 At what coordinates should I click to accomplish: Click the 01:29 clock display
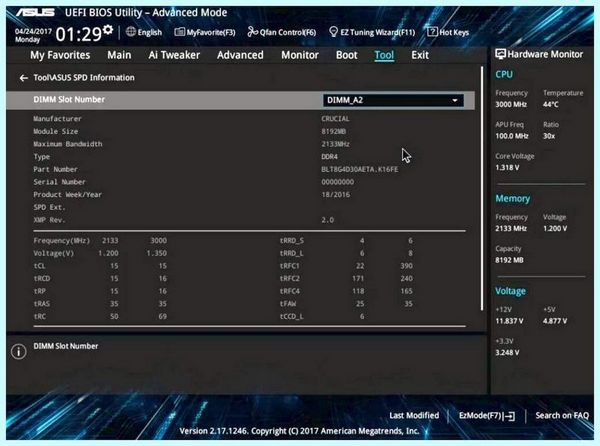pyautogui.click(x=79, y=34)
